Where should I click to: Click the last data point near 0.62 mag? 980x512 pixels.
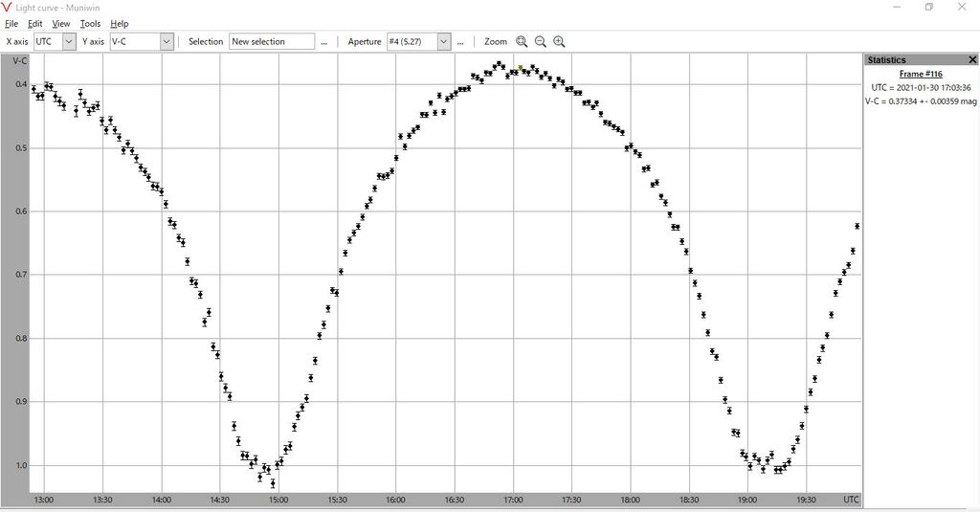pos(857,226)
